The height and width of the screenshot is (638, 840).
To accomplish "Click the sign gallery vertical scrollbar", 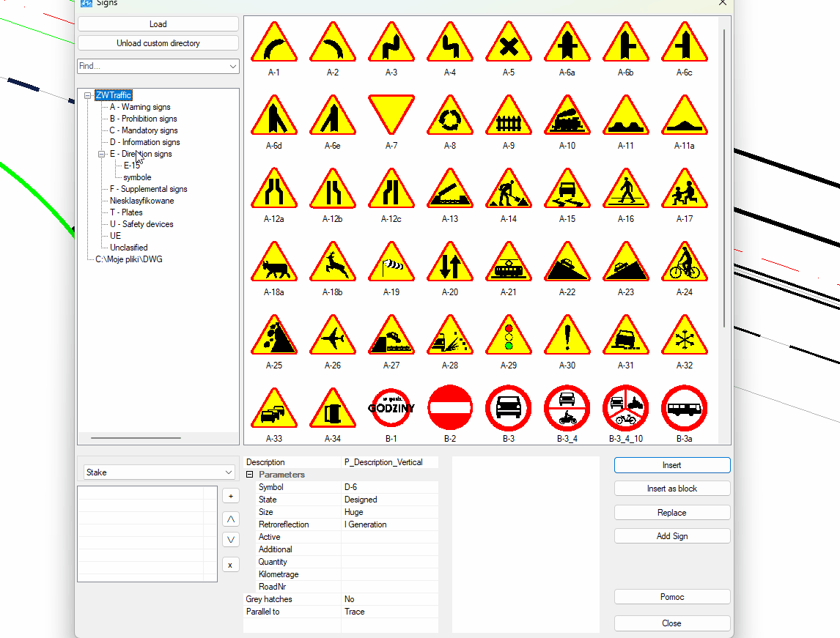I will coord(724,178).
